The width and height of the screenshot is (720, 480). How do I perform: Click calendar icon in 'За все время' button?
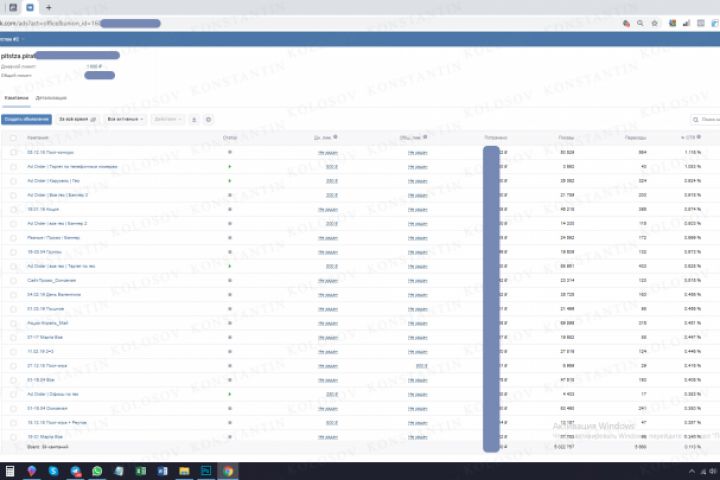[93, 119]
